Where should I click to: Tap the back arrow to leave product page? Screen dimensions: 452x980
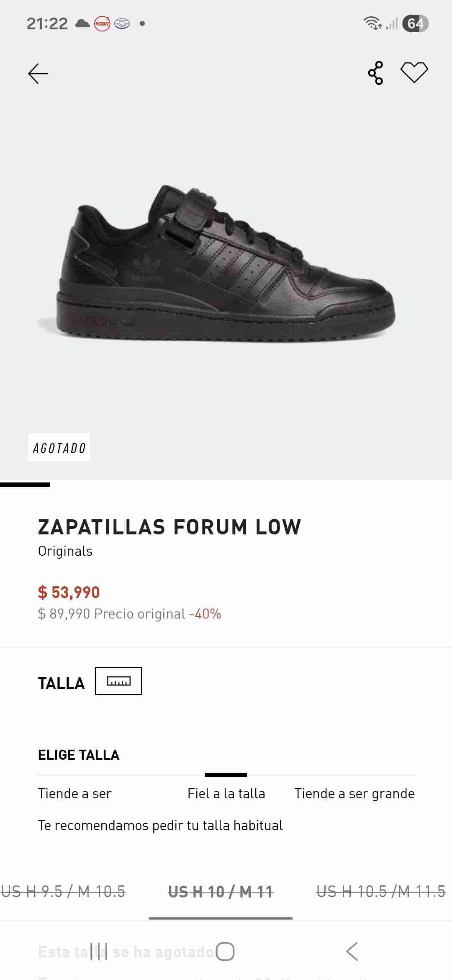click(38, 73)
